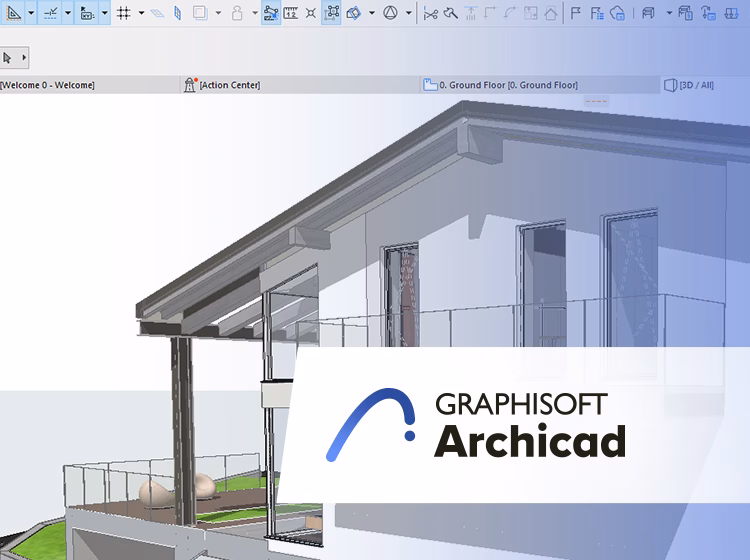Click the measure ruler icon
The image size is (750, 560).
coord(290,13)
